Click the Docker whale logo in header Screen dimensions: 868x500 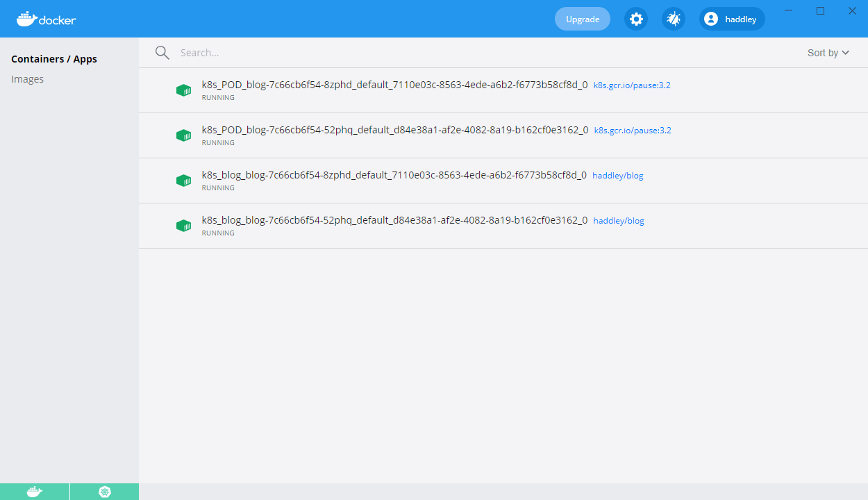[47, 19]
